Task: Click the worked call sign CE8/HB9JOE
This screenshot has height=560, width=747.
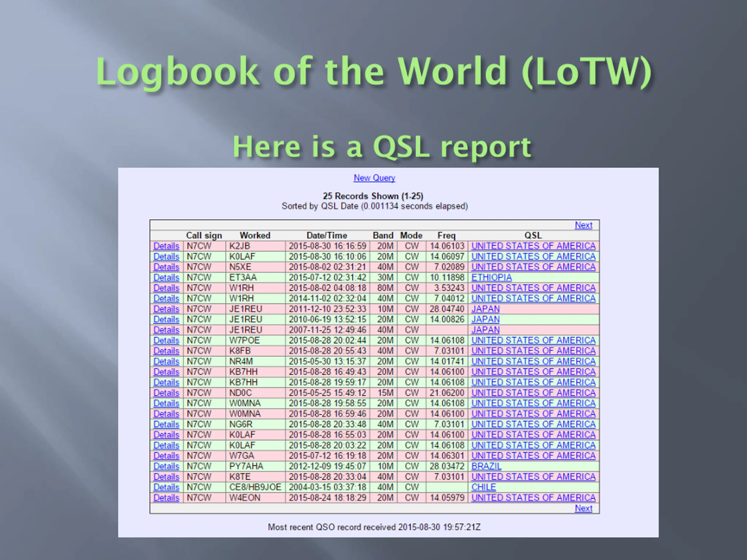Action: (255, 487)
